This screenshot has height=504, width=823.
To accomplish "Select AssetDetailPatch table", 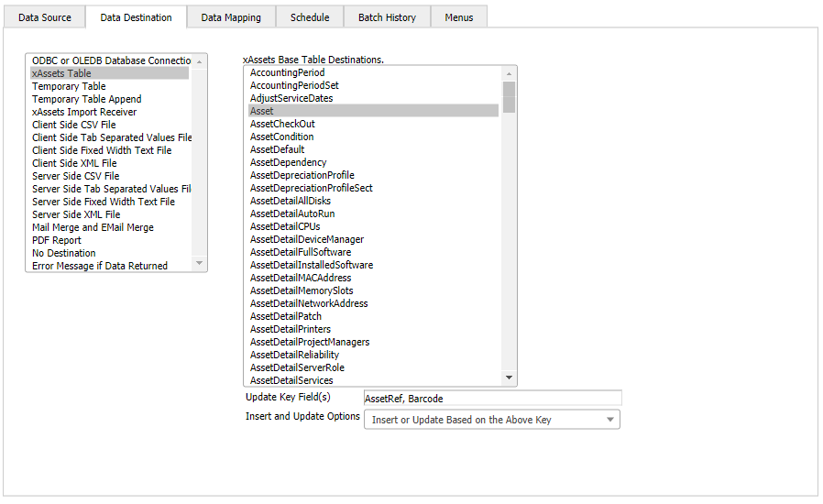I will (x=373, y=317).
